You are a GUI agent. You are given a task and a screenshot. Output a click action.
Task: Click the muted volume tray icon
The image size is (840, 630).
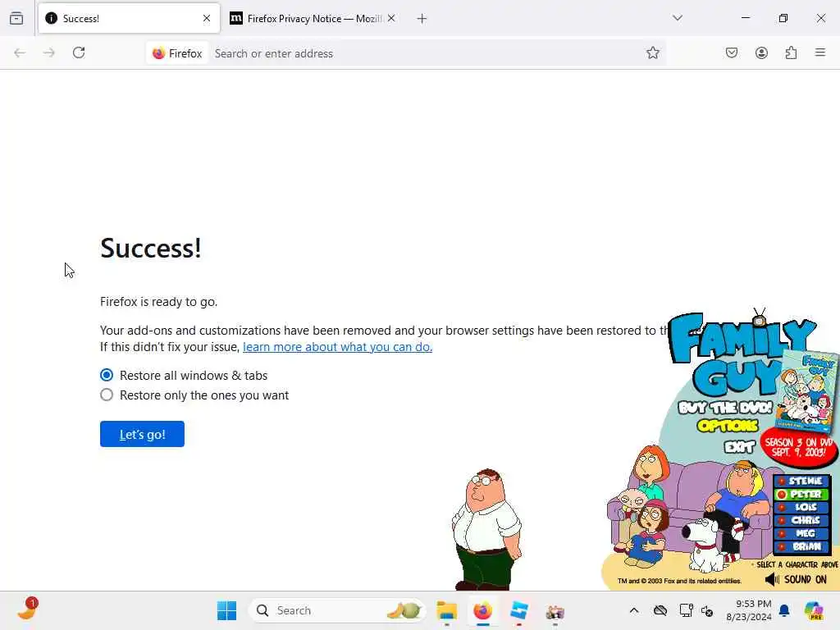coord(707,610)
